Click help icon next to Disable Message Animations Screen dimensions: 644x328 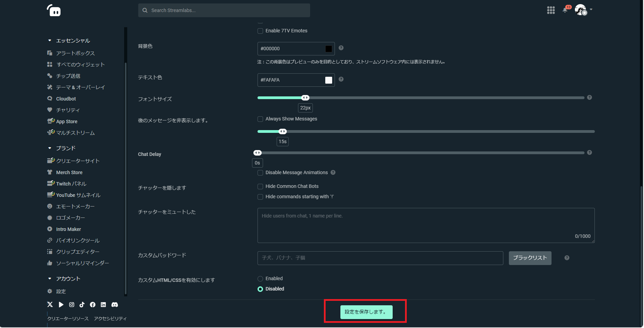333,172
